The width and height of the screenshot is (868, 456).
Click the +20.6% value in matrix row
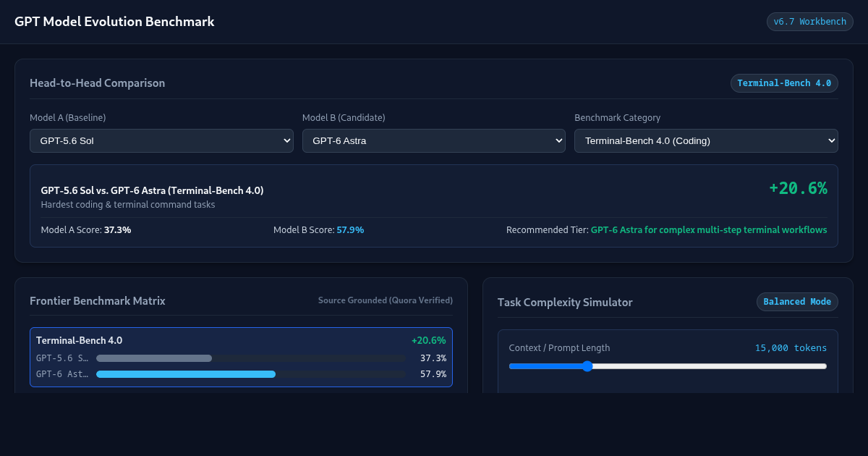click(429, 340)
